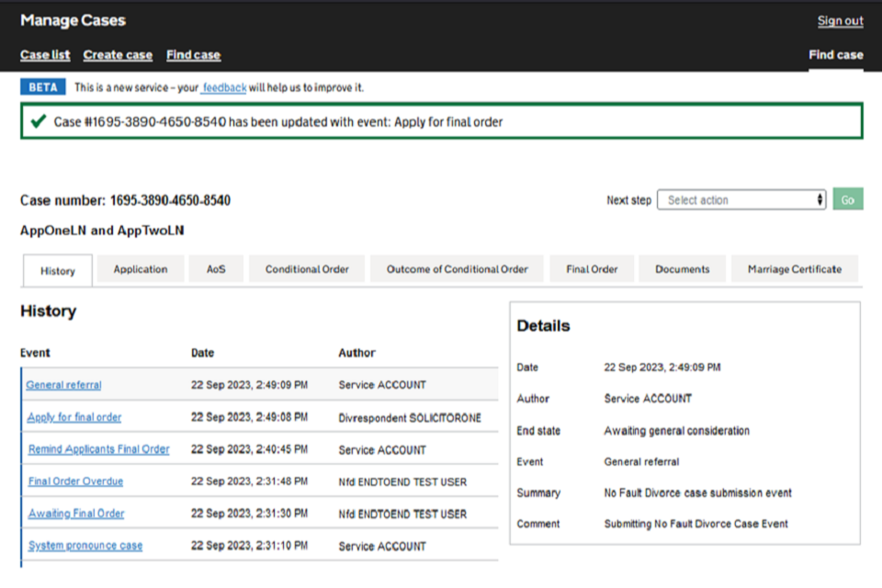Open the System pronounce case event
Screen dimensions: 882x588
pyautogui.click(x=85, y=546)
